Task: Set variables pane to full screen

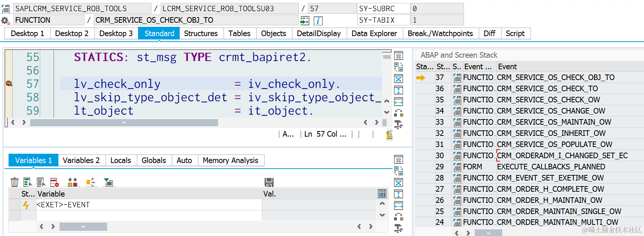Action: pos(398,183)
